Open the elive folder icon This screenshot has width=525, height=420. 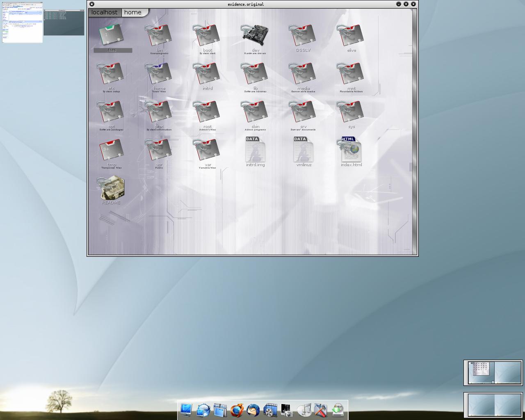350,36
